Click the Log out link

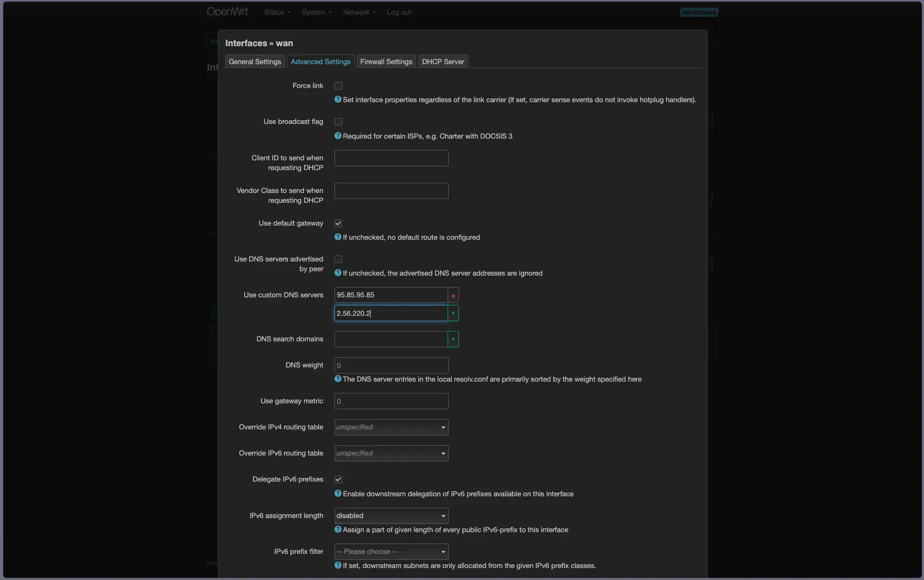[399, 13]
